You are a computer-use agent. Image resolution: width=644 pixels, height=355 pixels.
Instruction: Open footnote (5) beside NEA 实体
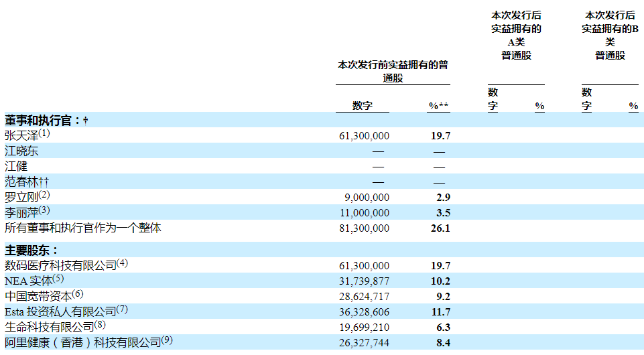pyautogui.click(x=58, y=279)
